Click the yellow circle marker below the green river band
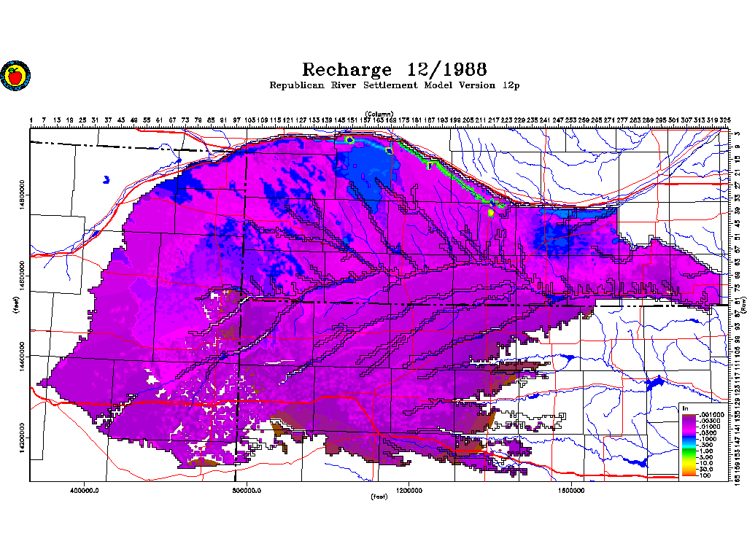 pos(491,214)
